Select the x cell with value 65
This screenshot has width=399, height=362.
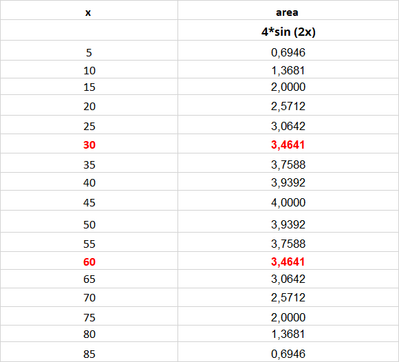coord(89,279)
